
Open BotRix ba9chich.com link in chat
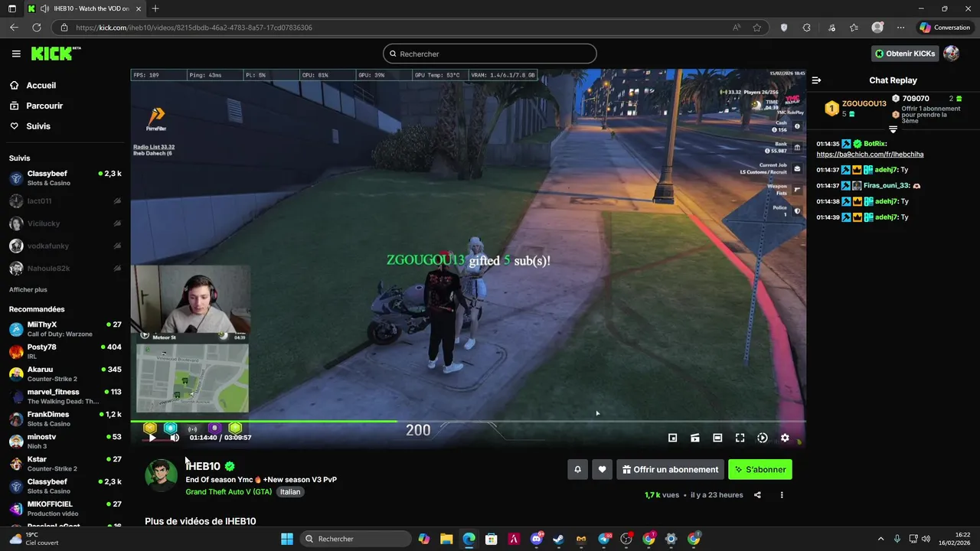click(870, 155)
